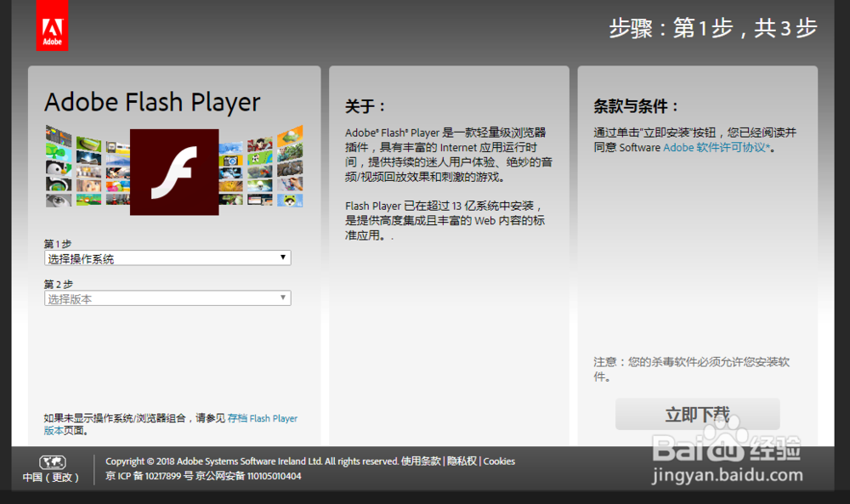Open the 选择操作系统 dropdown
Viewport: 850px width, 504px height.
point(167,258)
